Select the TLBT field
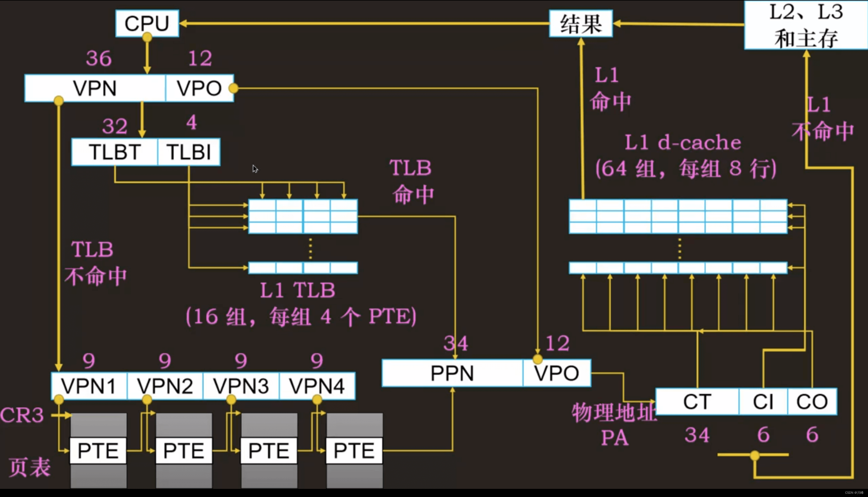This screenshot has width=868, height=497. [114, 152]
